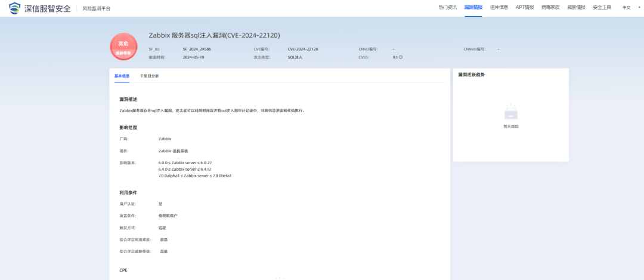
Task: Click the CPE section heading
Action: point(123,271)
